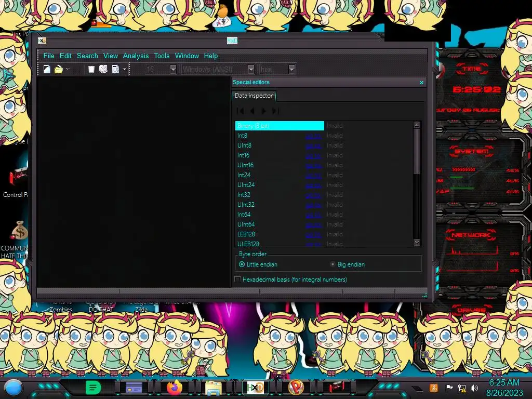Click the HxD taskbar button
This screenshot has width=532, height=399.
coord(255,387)
